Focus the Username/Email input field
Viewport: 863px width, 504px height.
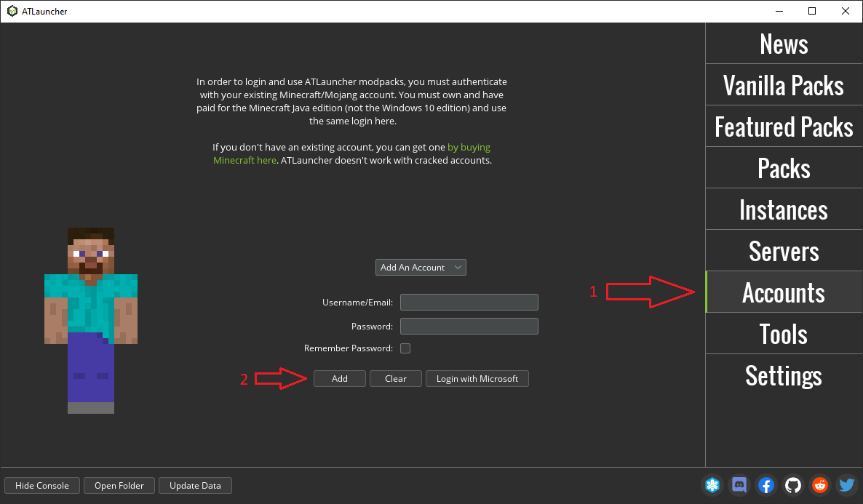coord(469,302)
